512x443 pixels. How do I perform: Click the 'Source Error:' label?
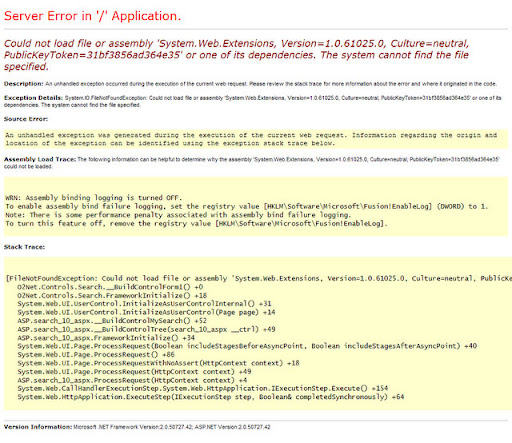pyautogui.click(x=26, y=119)
